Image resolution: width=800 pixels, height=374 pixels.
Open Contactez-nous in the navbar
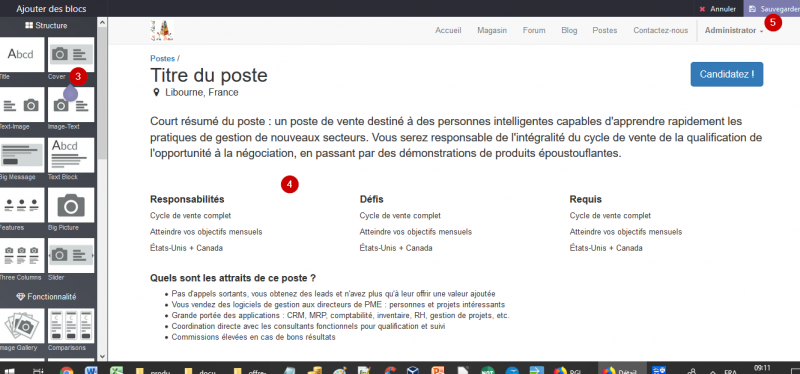point(661,31)
